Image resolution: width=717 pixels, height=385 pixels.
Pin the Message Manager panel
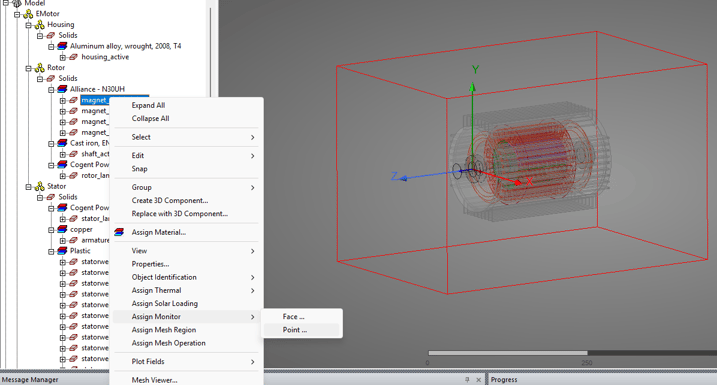pyautogui.click(x=467, y=380)
